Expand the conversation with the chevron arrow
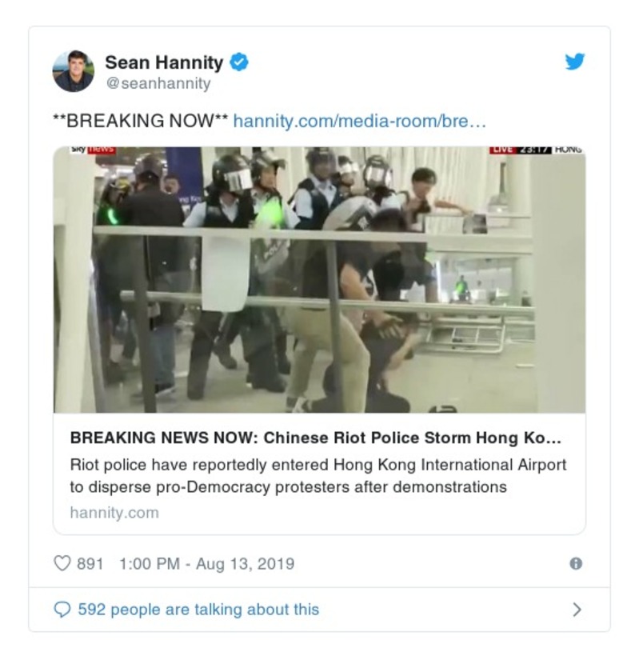 (577, 610)
